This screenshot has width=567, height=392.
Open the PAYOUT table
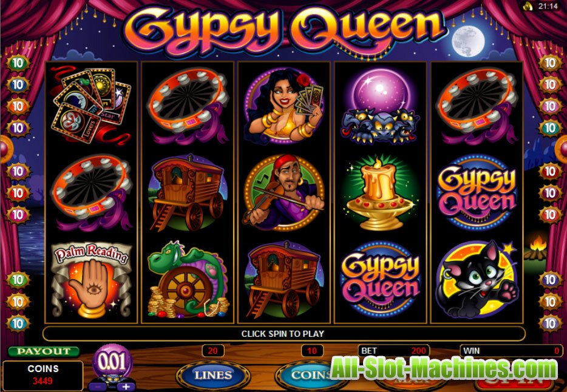[x=43, y=351]
